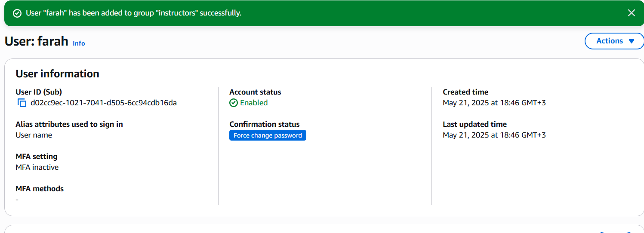Click the Force change password badge

268,135
